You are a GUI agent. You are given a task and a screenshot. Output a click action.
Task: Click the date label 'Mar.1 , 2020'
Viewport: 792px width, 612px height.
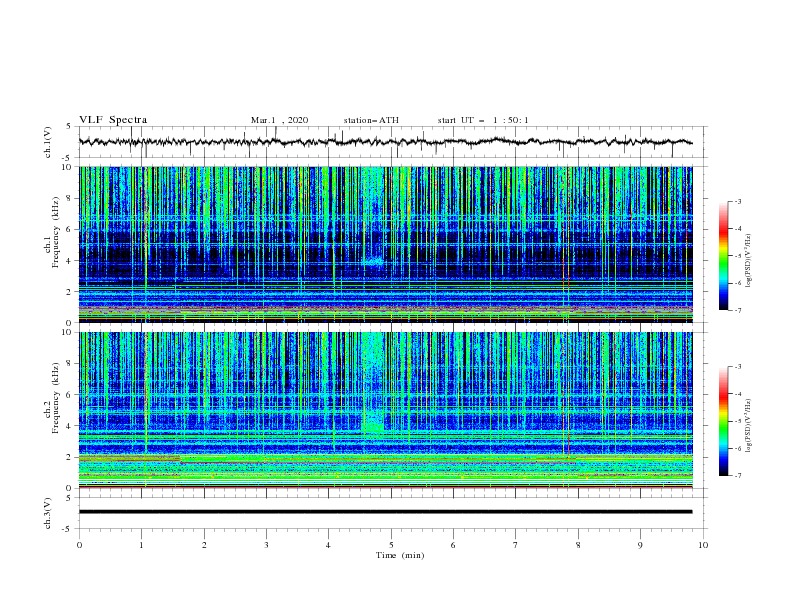click(x=279, y=120)
